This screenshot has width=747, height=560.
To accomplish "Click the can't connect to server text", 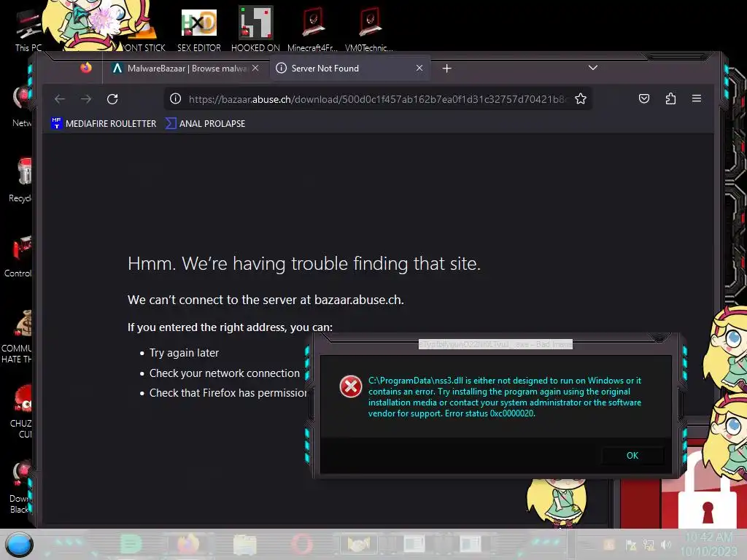I will (266, 300).
